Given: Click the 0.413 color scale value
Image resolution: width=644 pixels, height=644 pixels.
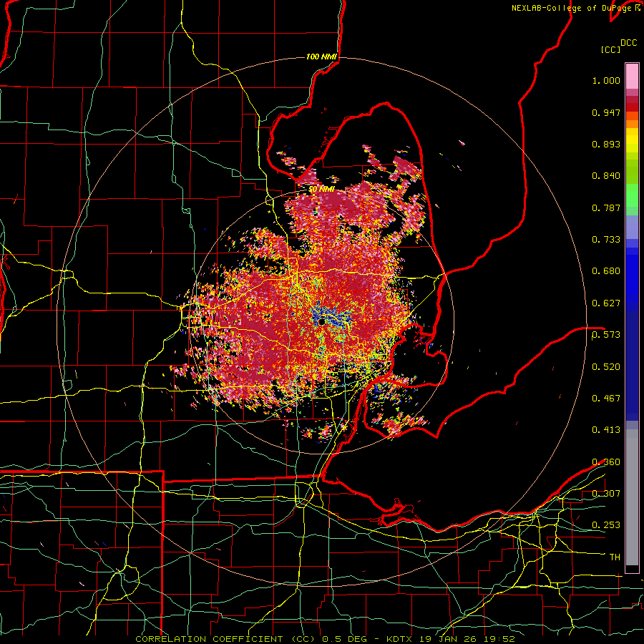Looking at the screenshot, I should coord(606,430).
